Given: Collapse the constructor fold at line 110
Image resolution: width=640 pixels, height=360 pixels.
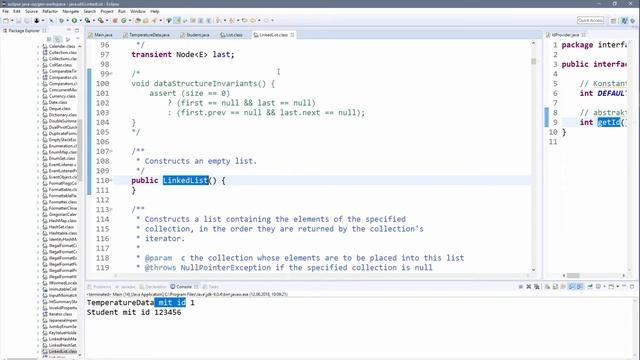Looking at the screenshot, I should 111,180.
